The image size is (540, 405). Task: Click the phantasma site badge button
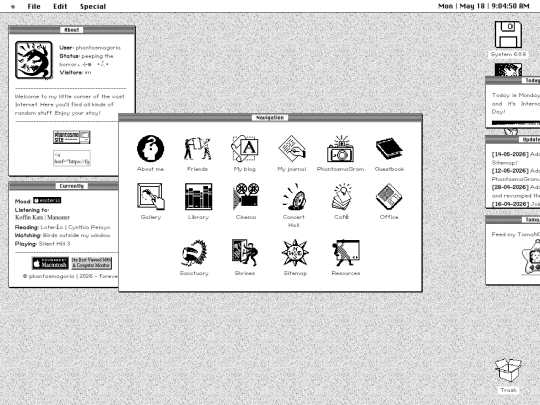coord(72,137)
